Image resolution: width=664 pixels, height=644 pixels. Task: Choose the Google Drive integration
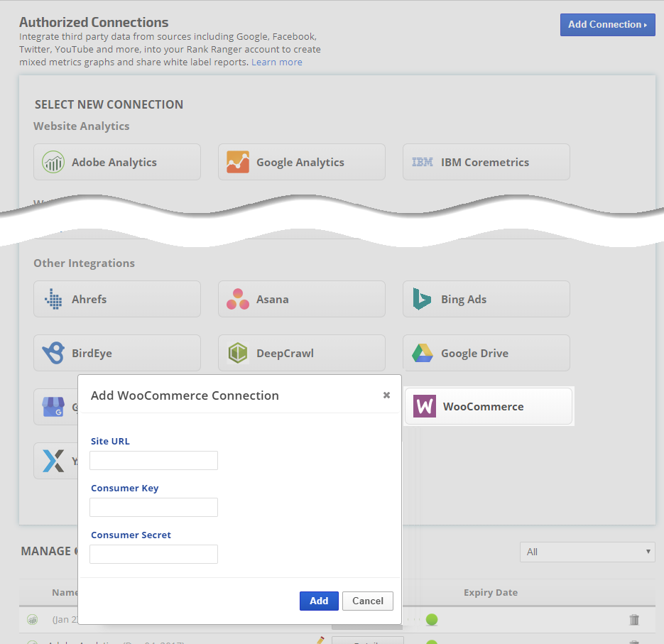pyautogui.click(x=486, y=353)
